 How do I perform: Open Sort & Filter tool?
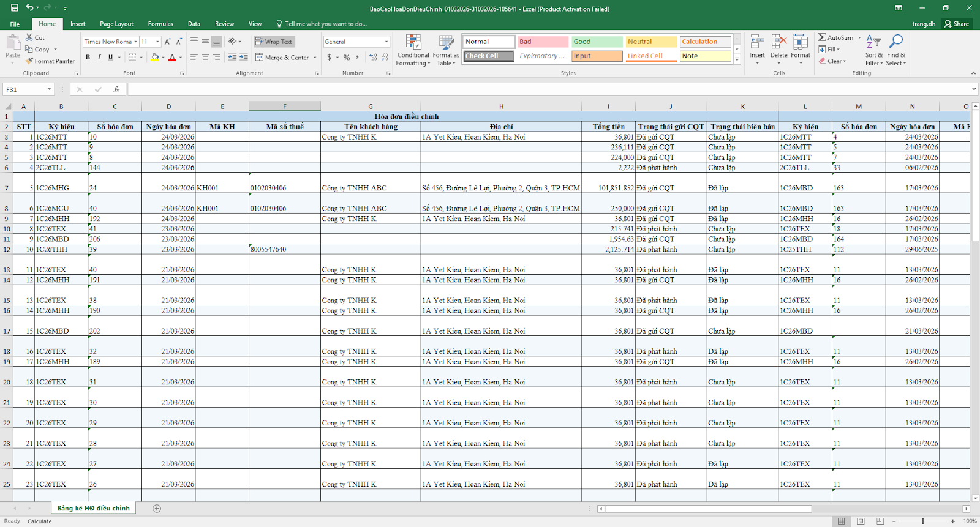point(873,50)
